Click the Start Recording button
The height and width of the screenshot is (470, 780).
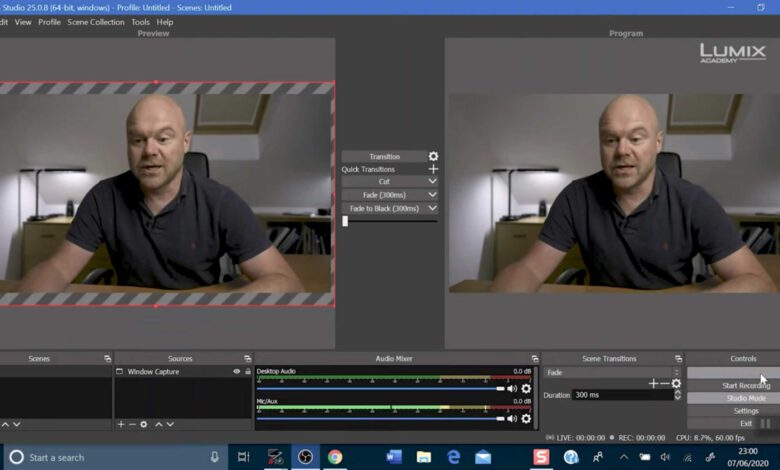pos(746,385)
